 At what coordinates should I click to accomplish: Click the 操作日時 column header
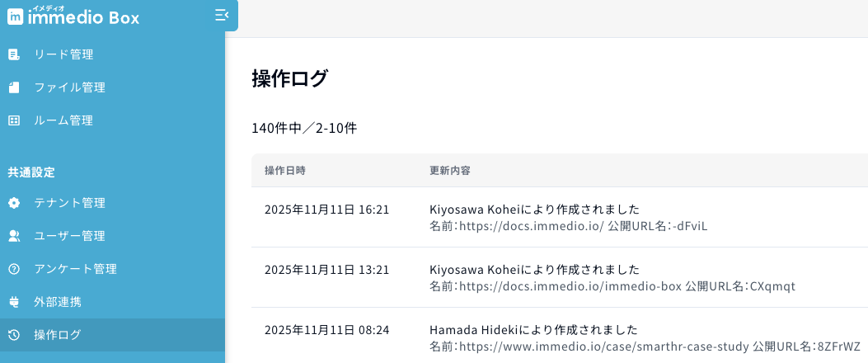click(x=285, y=171)
